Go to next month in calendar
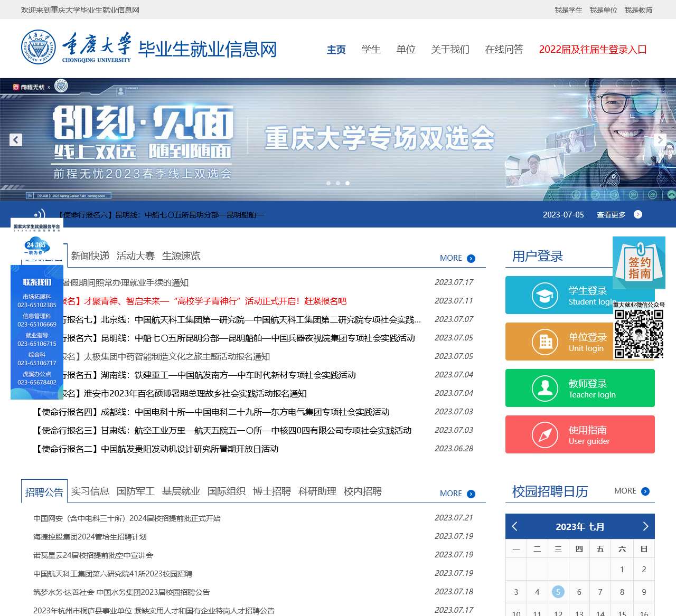 (645, 526)
